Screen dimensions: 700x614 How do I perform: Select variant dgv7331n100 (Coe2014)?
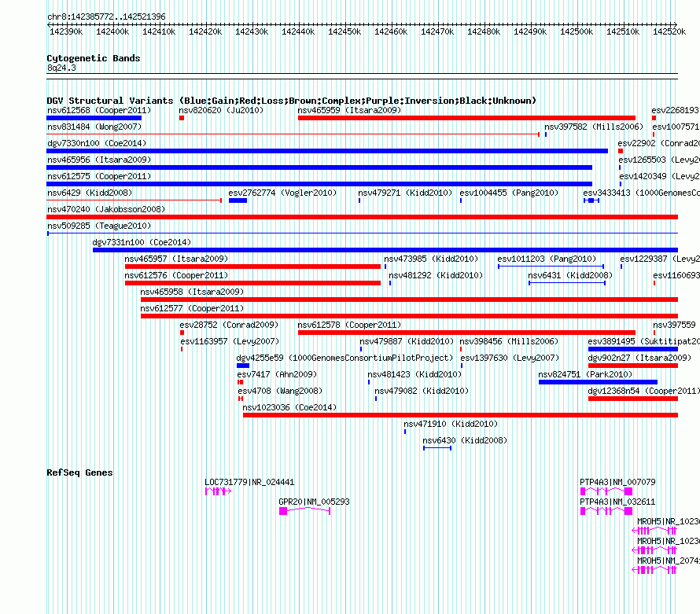point(142,242)
